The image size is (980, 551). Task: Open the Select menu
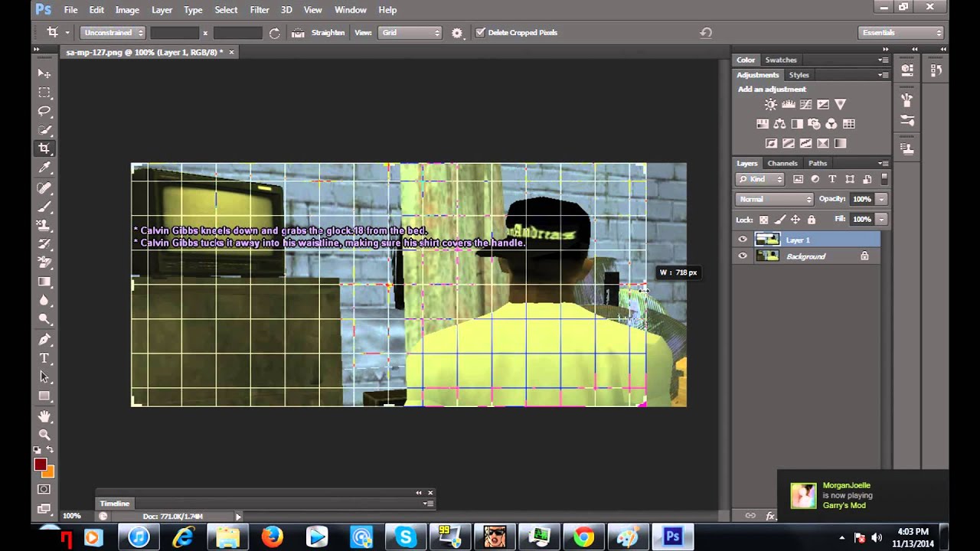point(226,10)
